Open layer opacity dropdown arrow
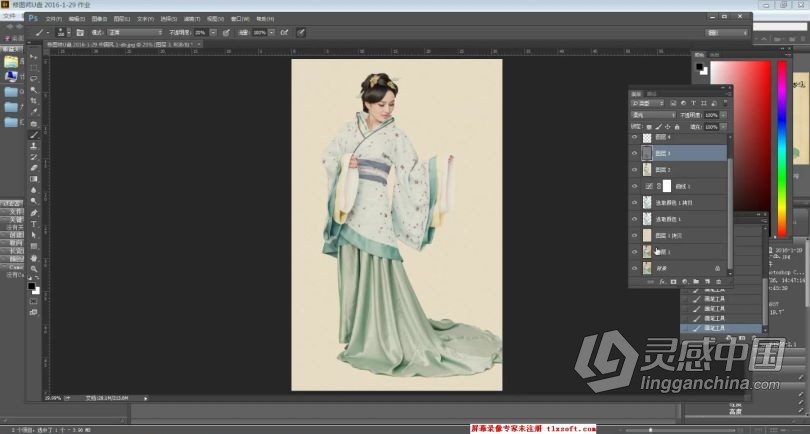Viewport: 810px width, 434px height. point(723,115)
